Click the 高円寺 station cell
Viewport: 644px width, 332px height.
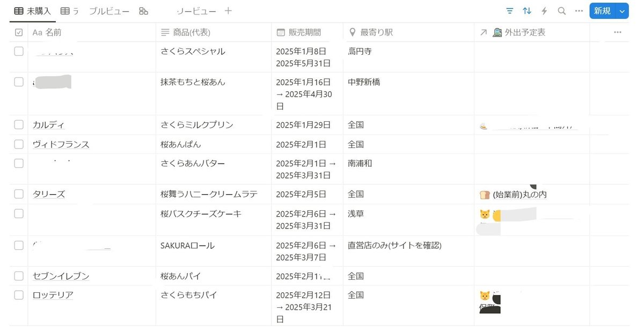408,57
